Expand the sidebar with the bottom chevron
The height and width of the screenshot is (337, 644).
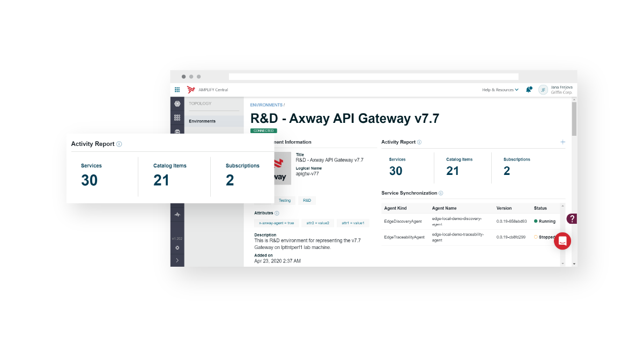pyautogui.click(x=177, y=260)
